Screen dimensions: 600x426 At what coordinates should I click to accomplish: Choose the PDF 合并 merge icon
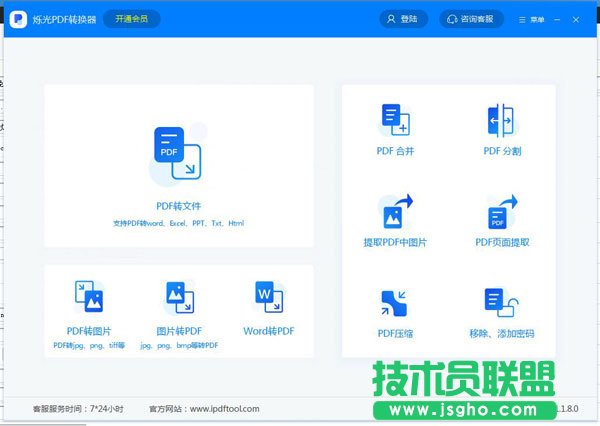click(395, 120)
